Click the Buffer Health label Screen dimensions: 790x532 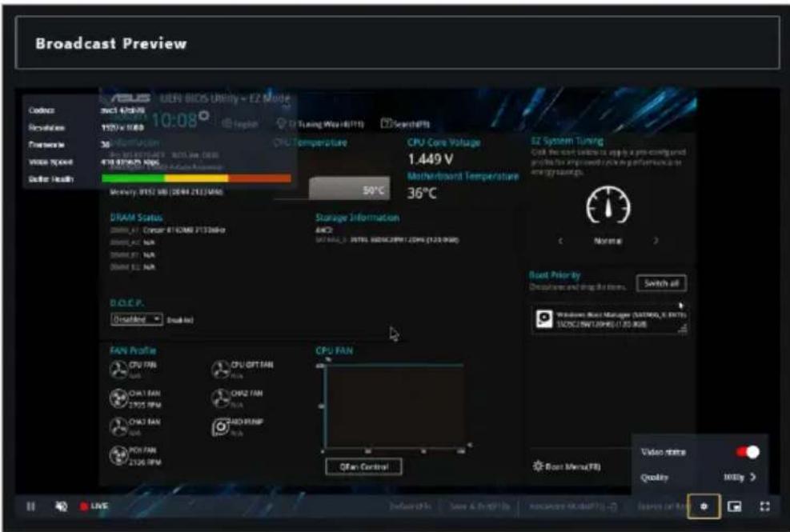pos(51,179)
